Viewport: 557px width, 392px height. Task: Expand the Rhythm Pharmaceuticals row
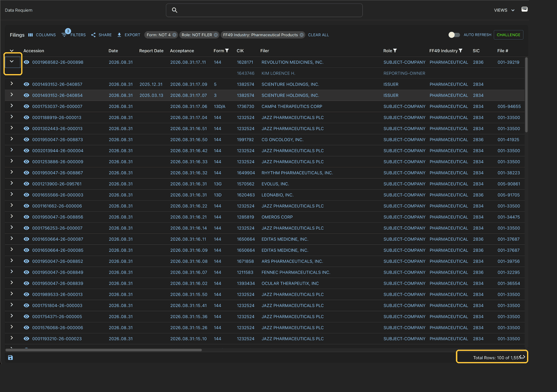[x=12, y=172]
